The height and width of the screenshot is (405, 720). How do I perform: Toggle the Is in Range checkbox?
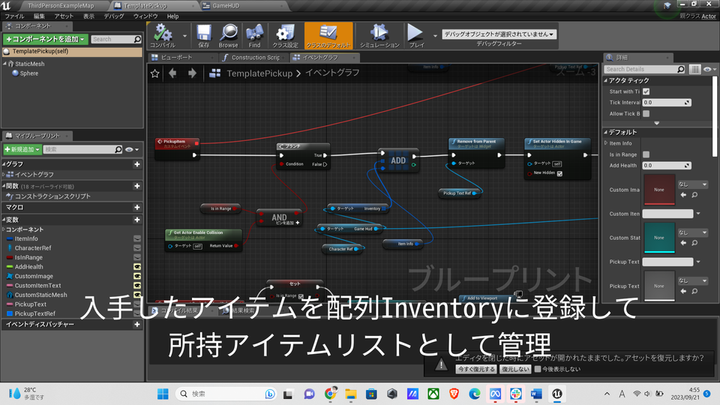pos(646,154)
